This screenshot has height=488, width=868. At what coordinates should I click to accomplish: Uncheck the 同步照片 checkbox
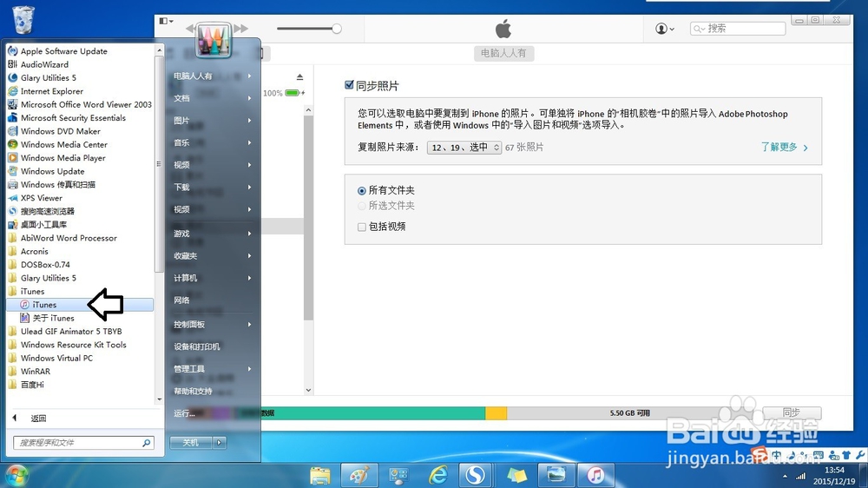click(x=349, y=85)
